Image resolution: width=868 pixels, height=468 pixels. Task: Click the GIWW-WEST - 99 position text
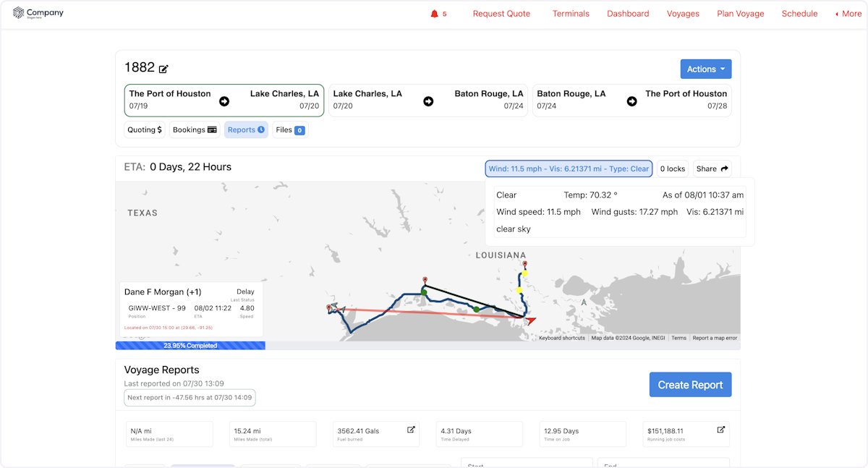click(157, 308)
